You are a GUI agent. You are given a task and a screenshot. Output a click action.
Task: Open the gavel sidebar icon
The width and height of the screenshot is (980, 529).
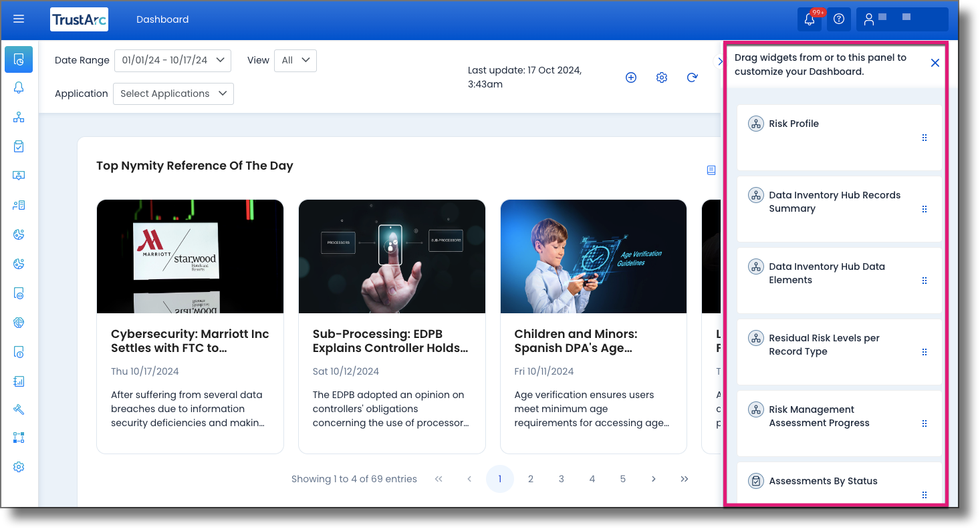19,409
